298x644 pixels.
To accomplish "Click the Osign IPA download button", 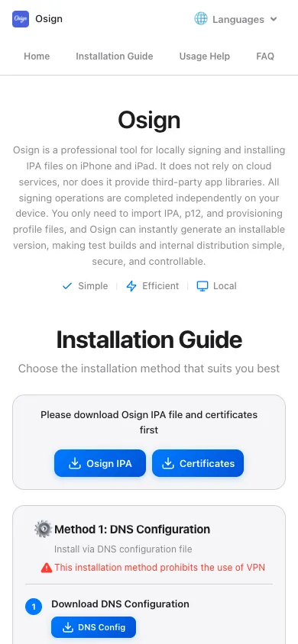I will [x=100, y=463].
